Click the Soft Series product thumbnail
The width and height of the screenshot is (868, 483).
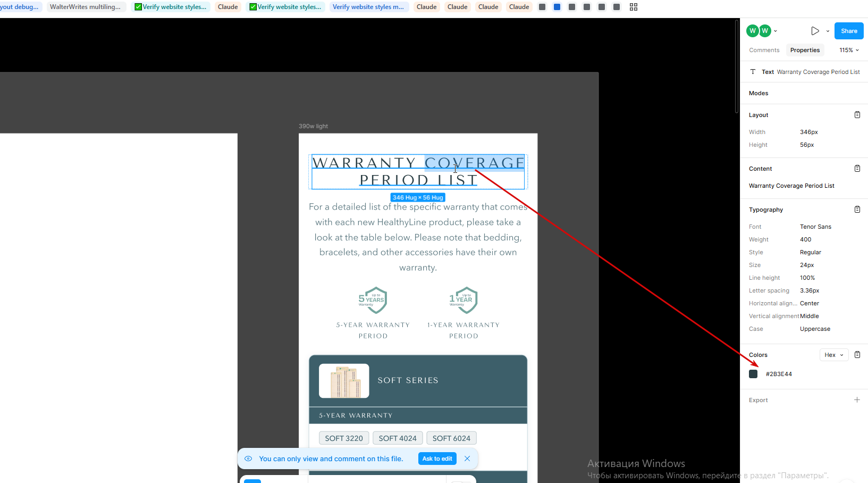[344, 381]
